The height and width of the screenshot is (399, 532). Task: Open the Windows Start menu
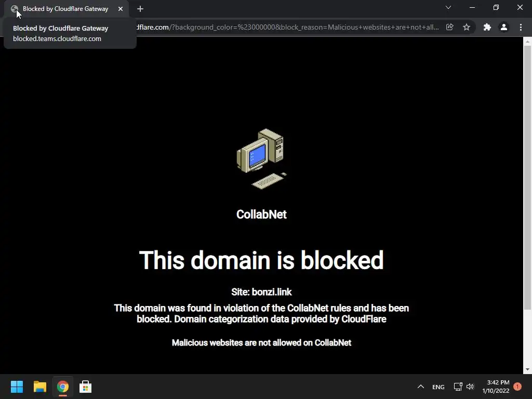[17, 387]
